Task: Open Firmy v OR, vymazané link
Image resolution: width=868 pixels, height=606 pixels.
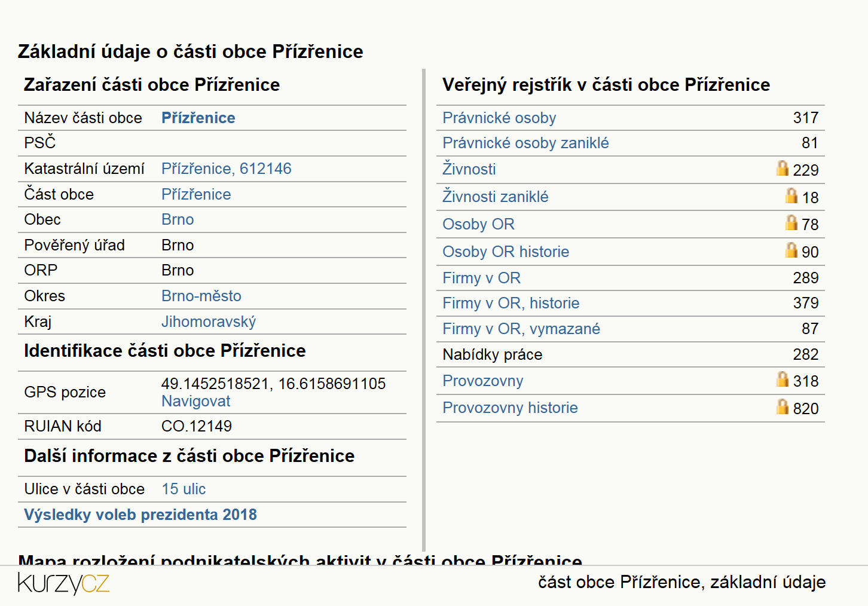Action: pos(521,329)
